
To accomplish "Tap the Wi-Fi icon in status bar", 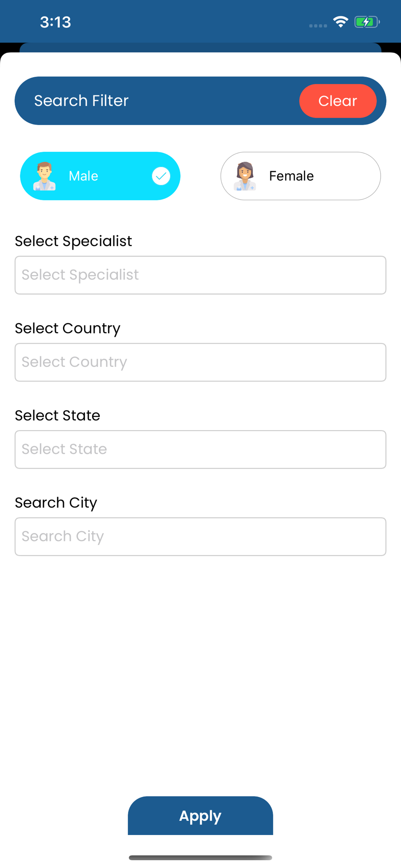I will [341, 22].
